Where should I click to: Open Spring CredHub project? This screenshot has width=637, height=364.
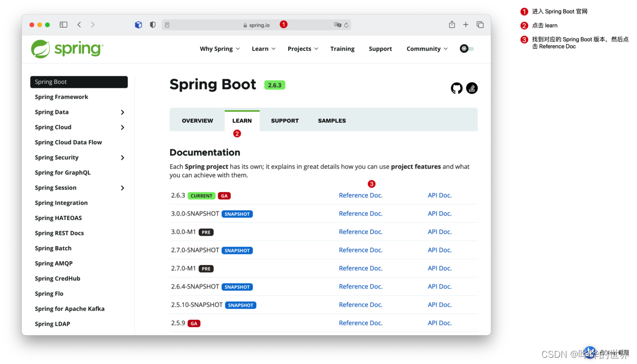[x=58, y=278]
